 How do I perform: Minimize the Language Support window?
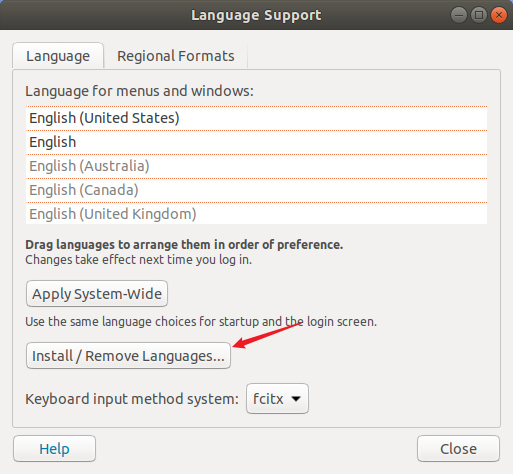[459, 15]
